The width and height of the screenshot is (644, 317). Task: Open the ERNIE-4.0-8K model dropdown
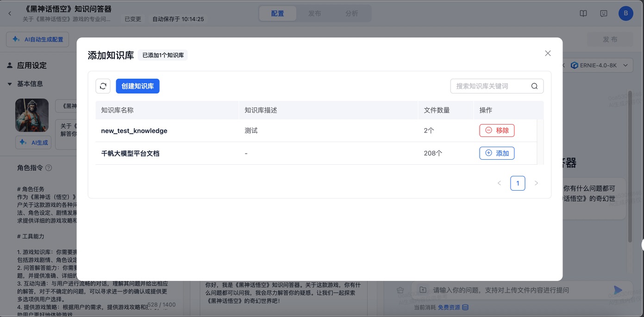tap(600, 65)
